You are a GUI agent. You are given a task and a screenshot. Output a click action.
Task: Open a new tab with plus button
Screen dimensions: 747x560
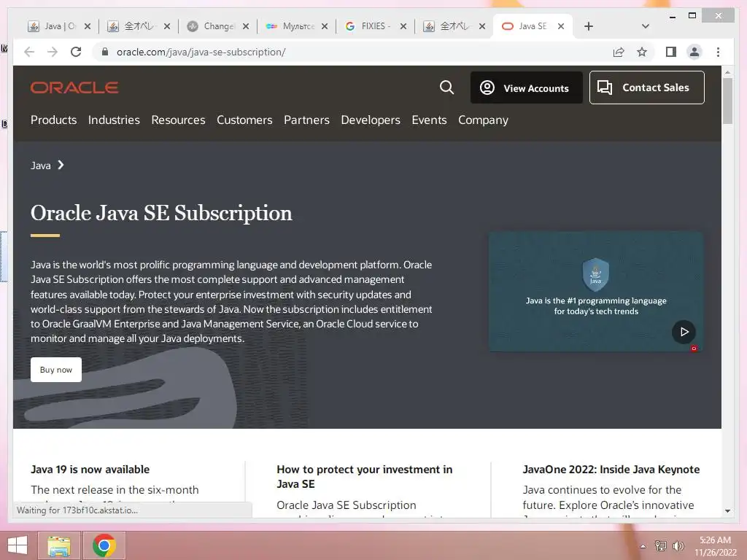(x=589, y=26)
